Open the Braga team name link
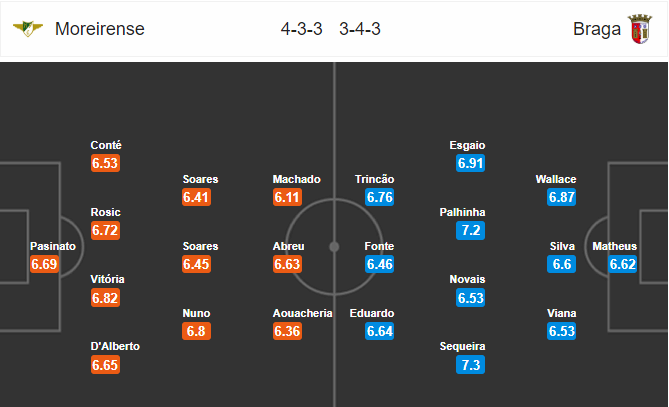The width and height of the screenshot is (669, 407). [596, 29]
